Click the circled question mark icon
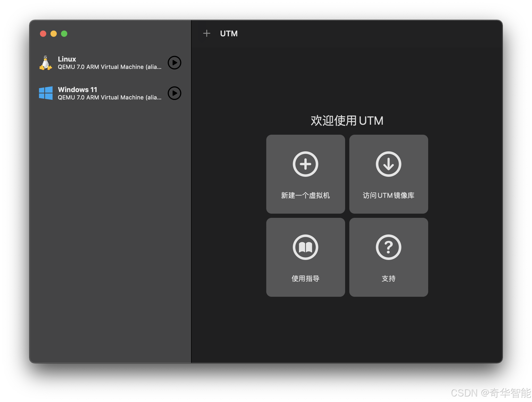Viewport: 532px width, 402px height. (388, 247)
